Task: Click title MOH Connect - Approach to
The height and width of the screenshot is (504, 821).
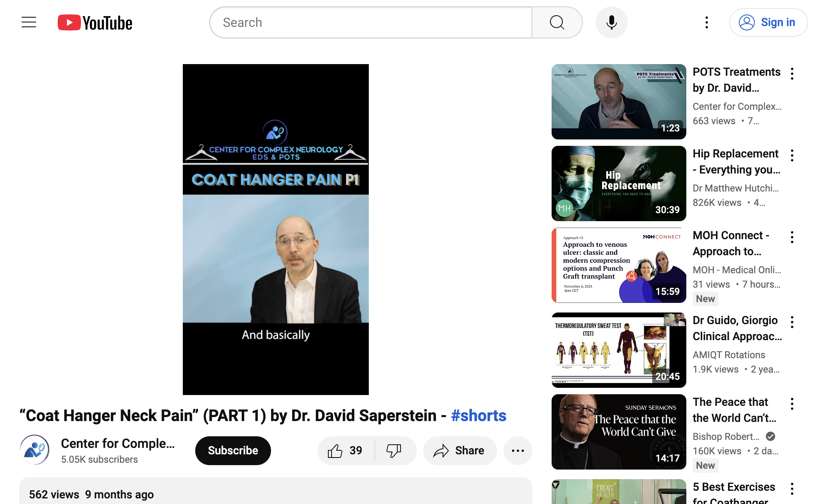Action: pos(731,243)
